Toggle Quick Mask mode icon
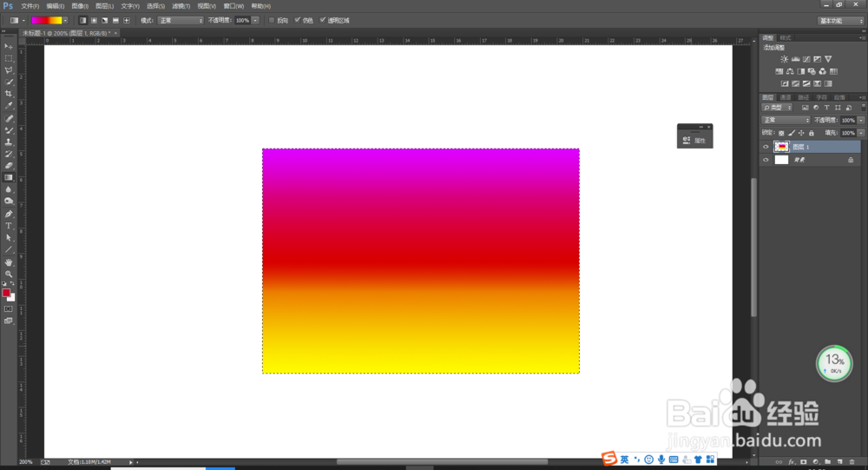The width and height of the screenshot is (868, 470). click(x=9, y=308)
